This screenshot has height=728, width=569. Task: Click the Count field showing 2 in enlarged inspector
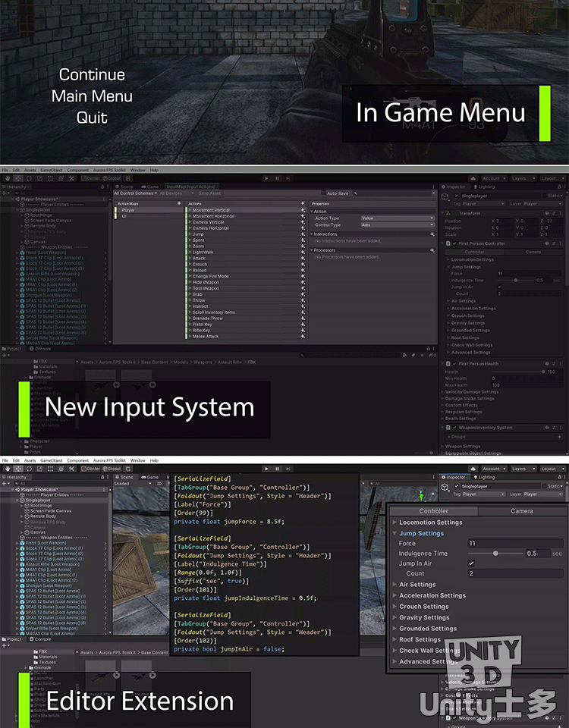tap(516, 573)
